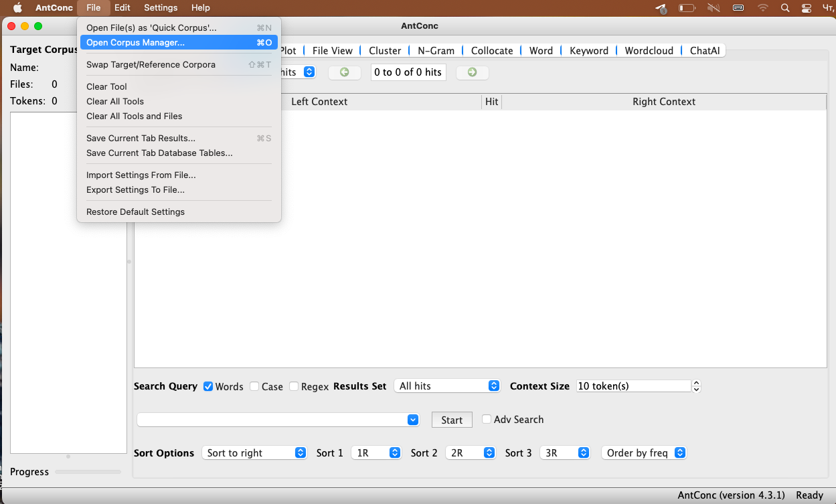Select Swap Target/Reference Corpora
836x504 pixels.
(179, 64)
